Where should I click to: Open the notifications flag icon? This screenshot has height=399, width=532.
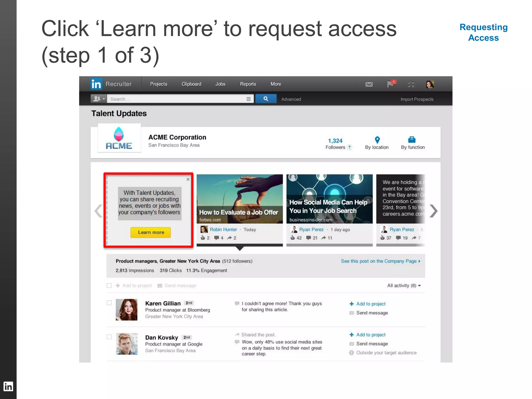[x=391, y=84]
